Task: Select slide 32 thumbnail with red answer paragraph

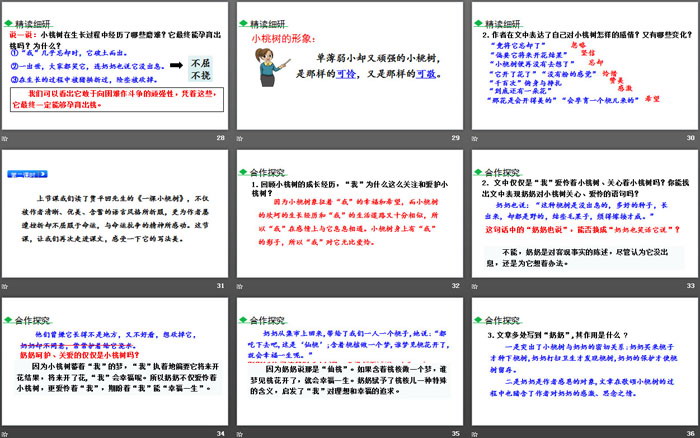Action: pyautogui.click(x=350, y=213)
